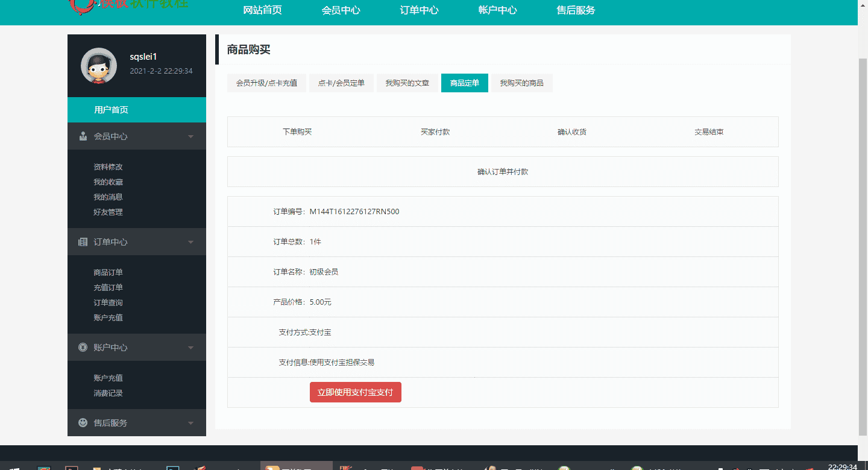Click the 立即使用支付宝支付 payment button
868x470 pixels.
(355, 392)
